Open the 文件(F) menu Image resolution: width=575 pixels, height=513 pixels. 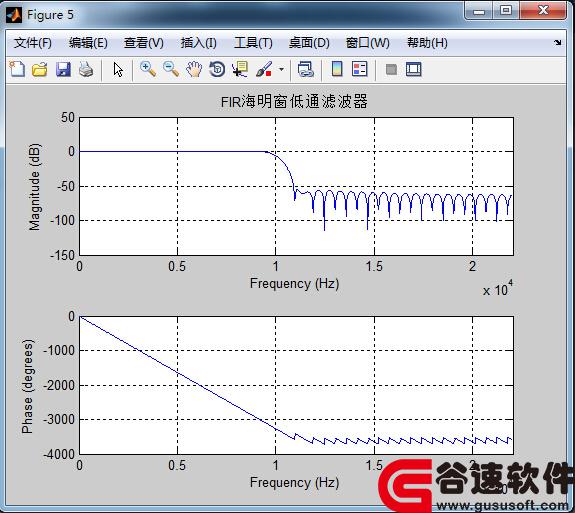tap(33, 43)
